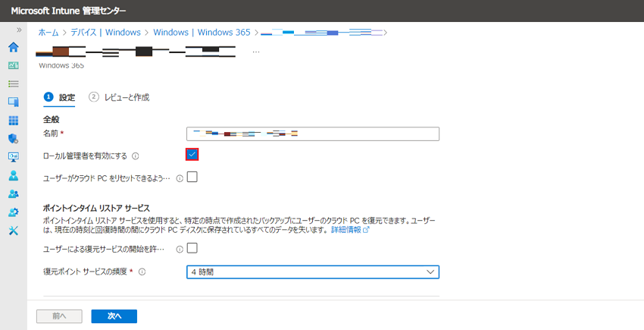Open 復元ポイント サービスの頻度 dropdown
The width and height of the screenshot is (644, 330).
[x=312, y=272]
